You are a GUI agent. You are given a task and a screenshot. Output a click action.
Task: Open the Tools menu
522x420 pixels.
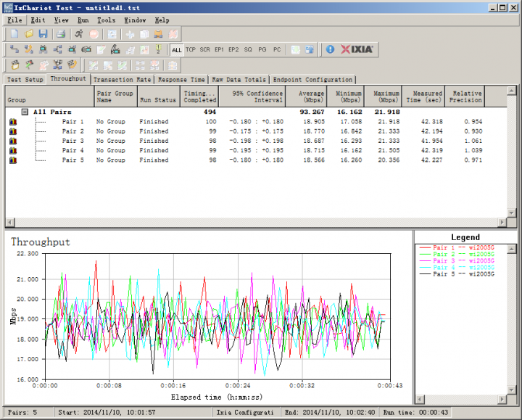[106, 20]
